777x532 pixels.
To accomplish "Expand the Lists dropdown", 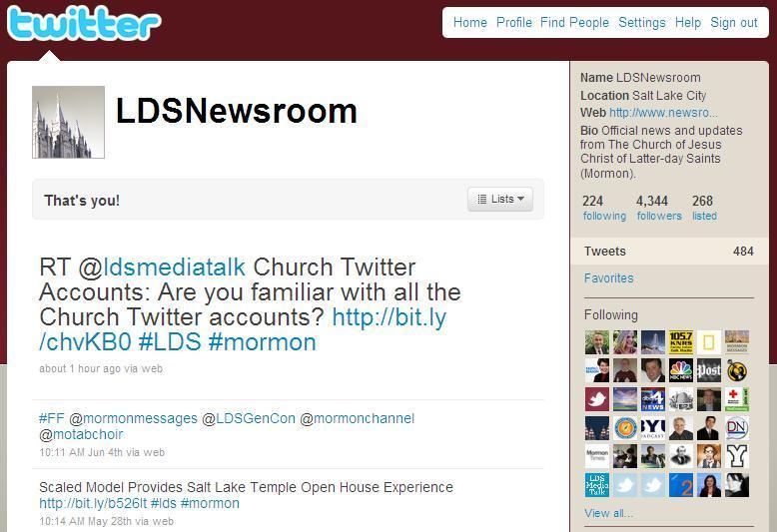I will (500, 200).
